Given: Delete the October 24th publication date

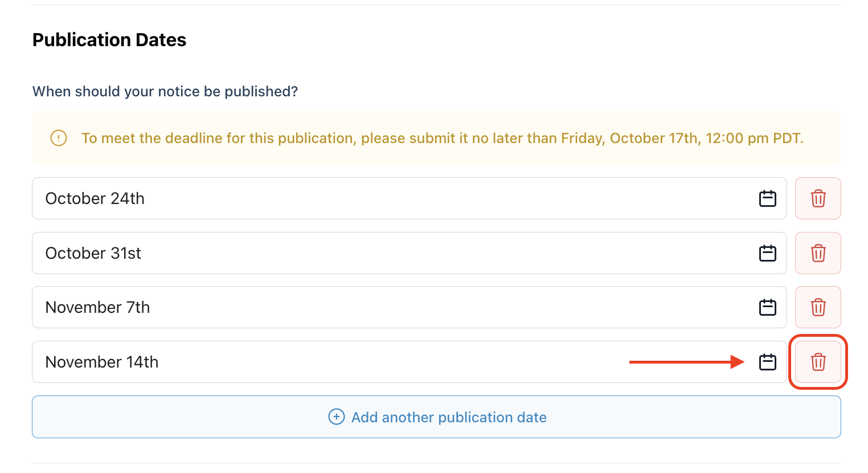Looking at the screenshot, I should click(x=818, y=198).
